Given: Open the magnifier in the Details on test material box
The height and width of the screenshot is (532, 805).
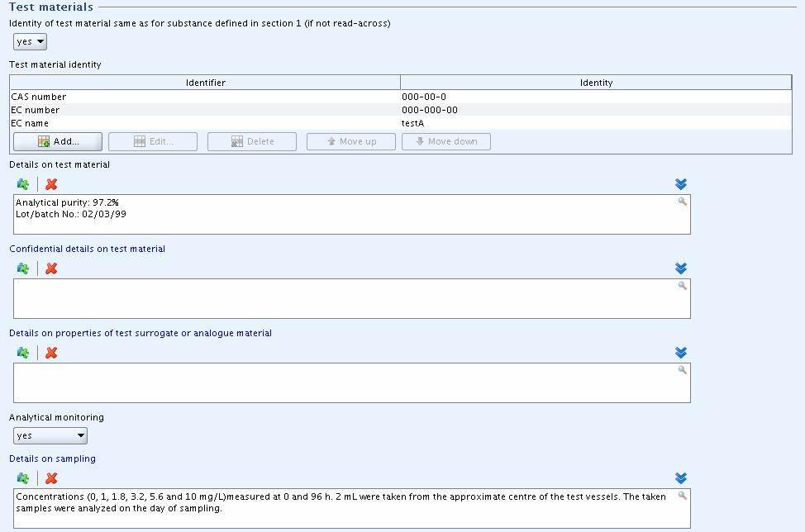Looking at the screenshot, I should pos(683,202).
